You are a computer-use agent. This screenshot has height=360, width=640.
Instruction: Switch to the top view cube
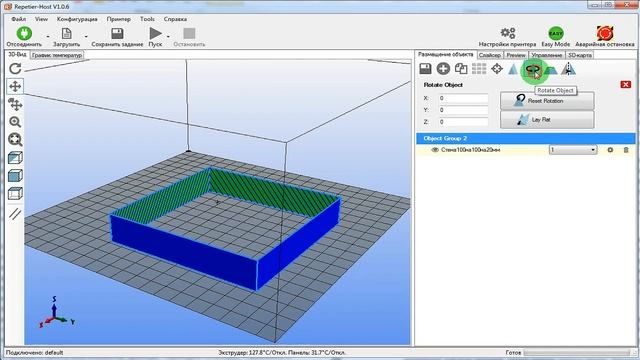tap(15, 193)
